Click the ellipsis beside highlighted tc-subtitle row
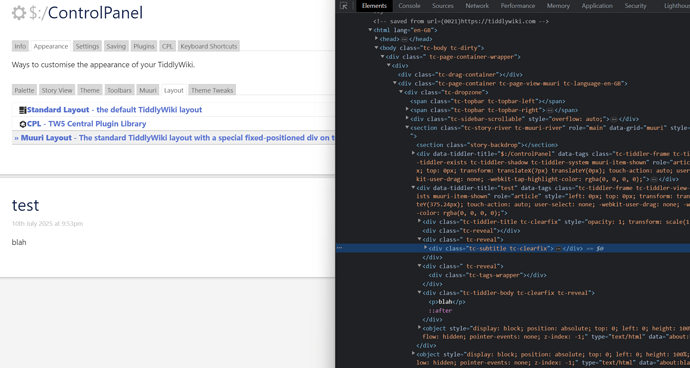Image resolution: width=690 pixels, height=368 pixels. 339,248
